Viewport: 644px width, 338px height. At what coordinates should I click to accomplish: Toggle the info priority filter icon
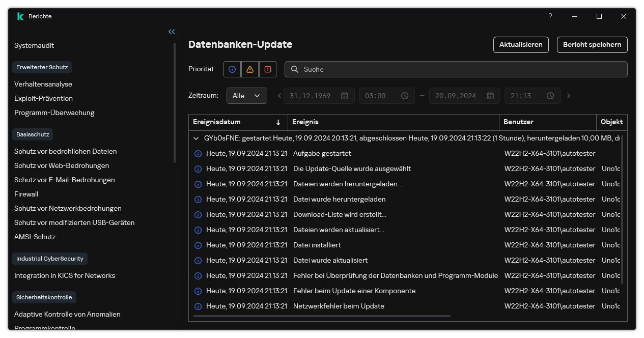232,69
